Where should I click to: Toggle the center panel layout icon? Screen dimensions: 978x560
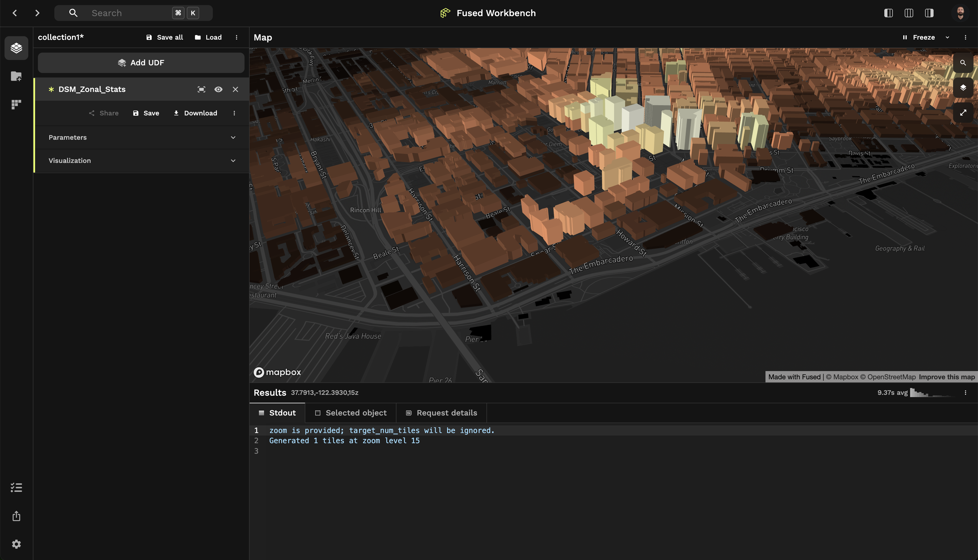(x=909, y=13)
